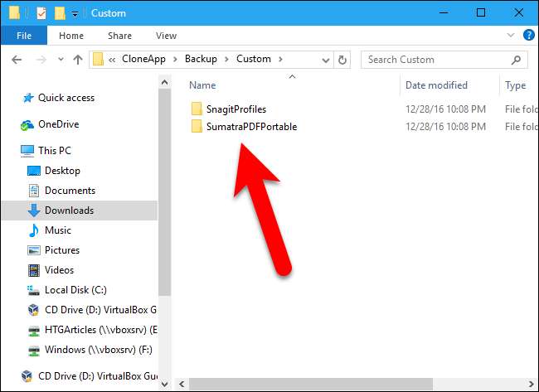Expand the chevron after the Custom breadcrumb
The image size is (539, 392).
click(x=281, y=60)
